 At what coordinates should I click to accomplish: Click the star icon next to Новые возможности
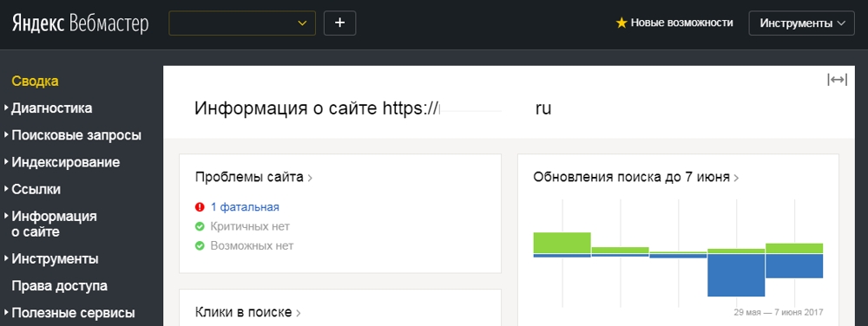click(621, 23)
